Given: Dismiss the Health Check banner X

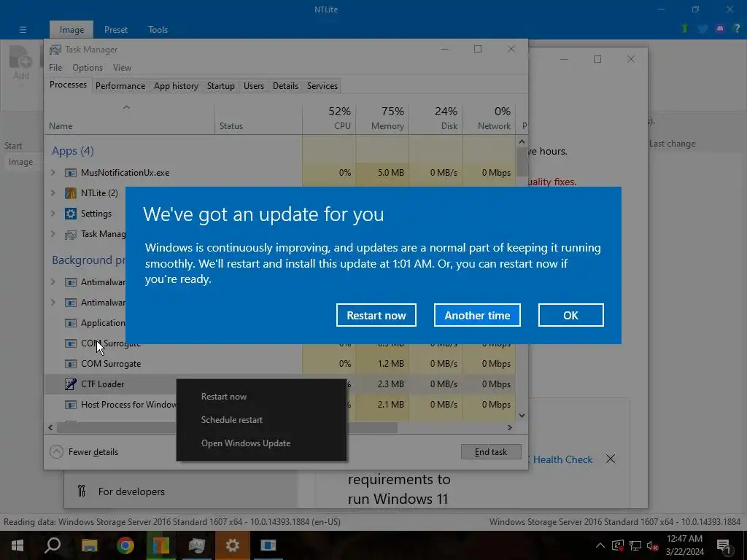Looking at the screenshot, I should pyautogui.click(x=611, y=459).
